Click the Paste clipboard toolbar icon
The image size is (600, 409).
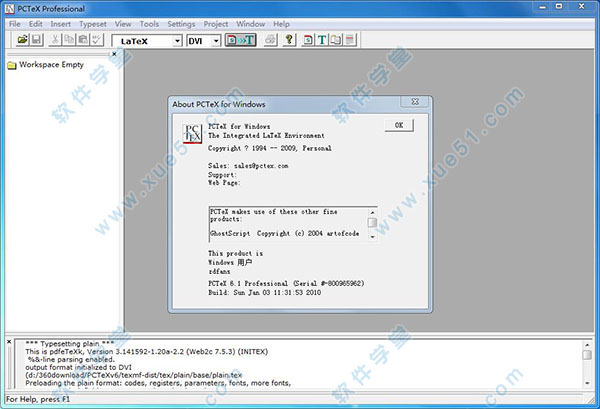pos(83,40)
